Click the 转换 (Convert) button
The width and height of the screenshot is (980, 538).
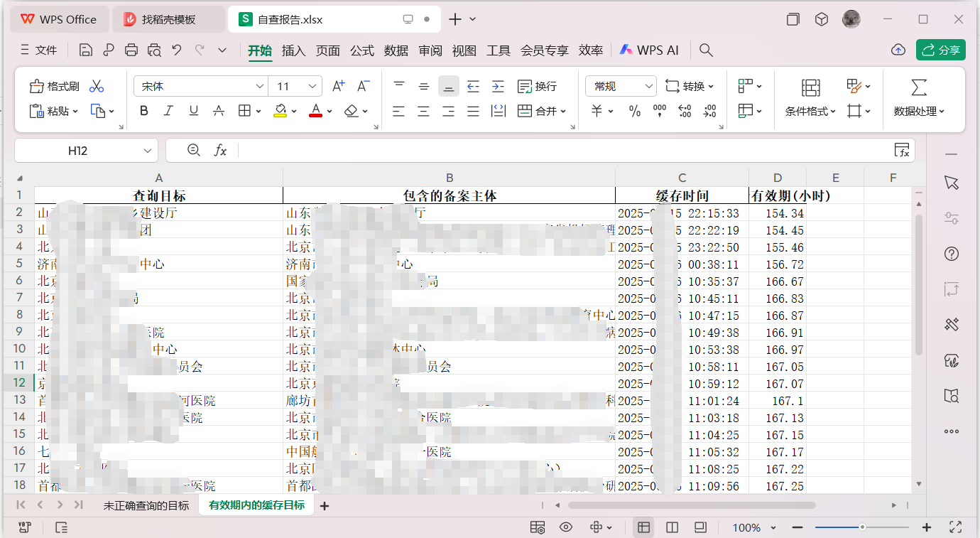[690, 86]
